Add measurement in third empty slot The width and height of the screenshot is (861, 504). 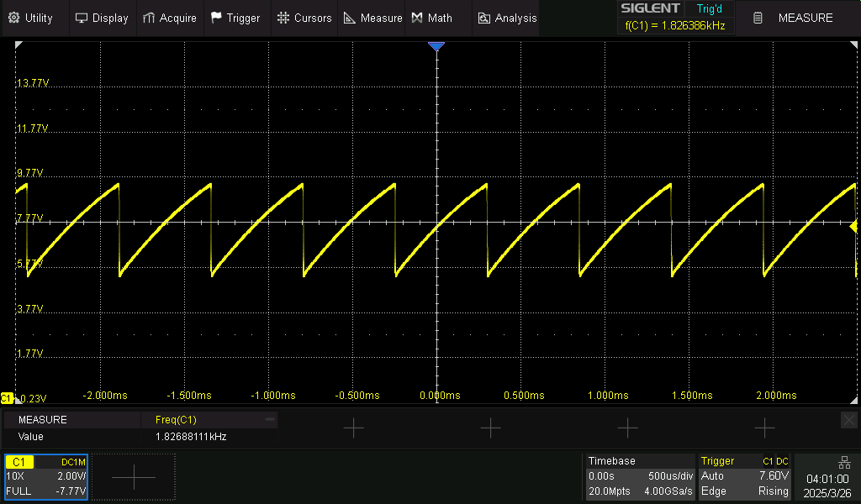pyautogui.click(x=490, y=428)
